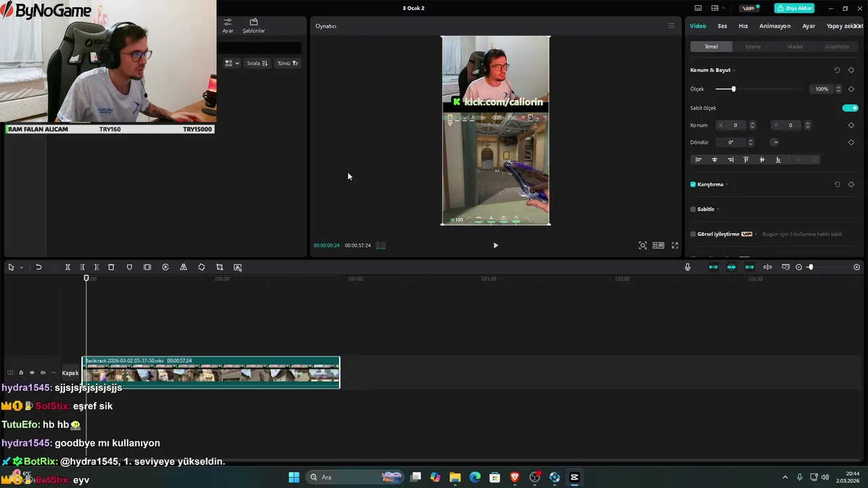Toggle the Sabit ölçek switch
This screenshot has height=488, width=868.
point(850,108)
